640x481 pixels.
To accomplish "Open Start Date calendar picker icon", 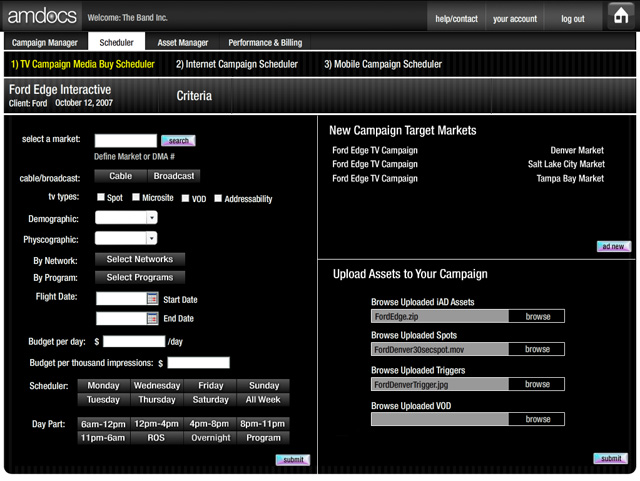I will point(152,298).
